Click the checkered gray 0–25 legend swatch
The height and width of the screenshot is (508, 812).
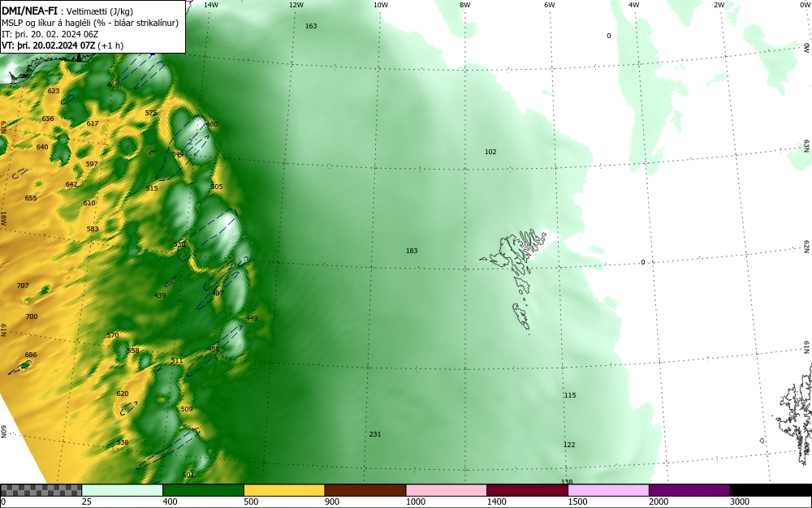pyautogui.click(x=41, y=490)
